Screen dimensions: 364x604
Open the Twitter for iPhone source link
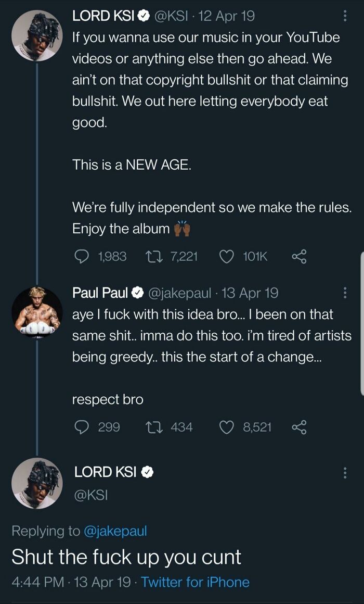[x=195, y=582]
